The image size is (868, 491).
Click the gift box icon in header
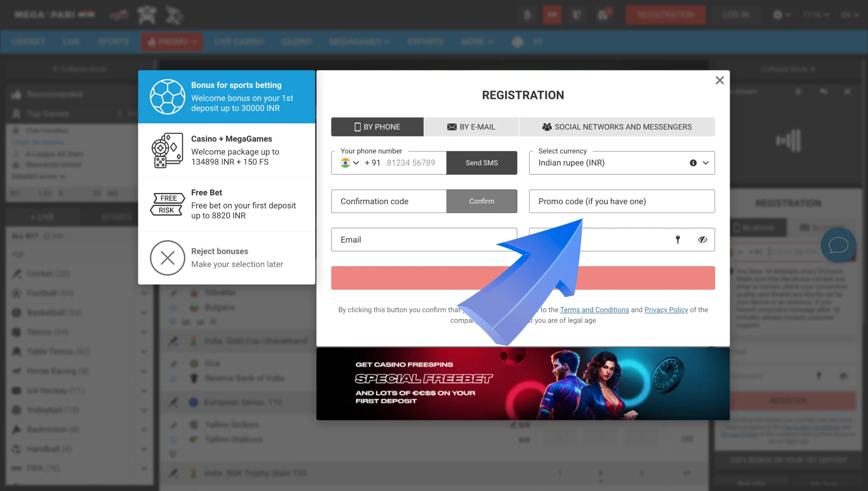(603, 15)
